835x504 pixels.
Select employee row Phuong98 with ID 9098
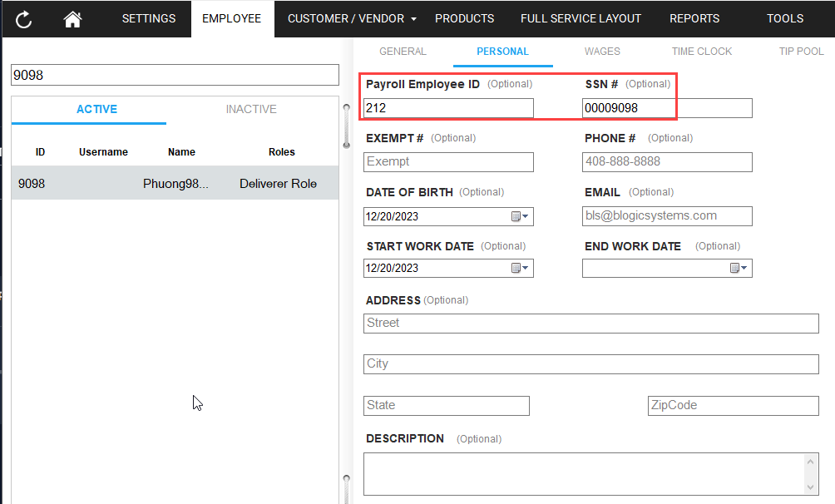(x=175, y=184)
